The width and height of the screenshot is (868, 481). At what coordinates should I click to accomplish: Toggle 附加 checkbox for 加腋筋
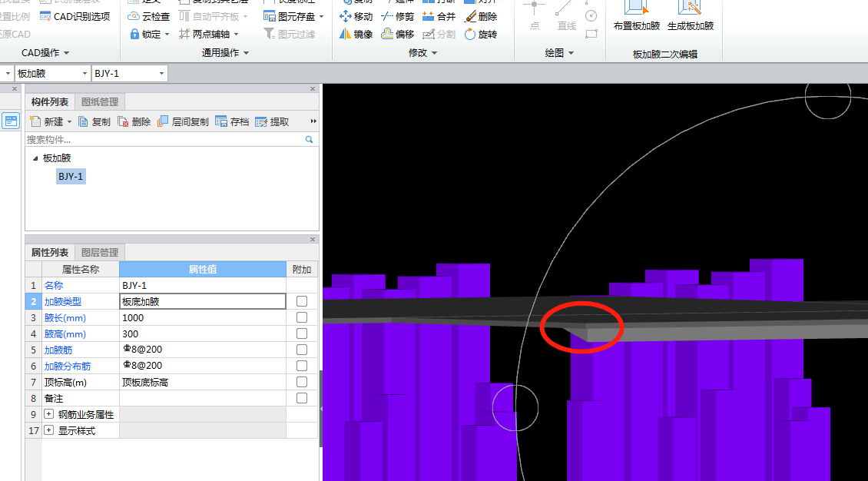point(302,350)
